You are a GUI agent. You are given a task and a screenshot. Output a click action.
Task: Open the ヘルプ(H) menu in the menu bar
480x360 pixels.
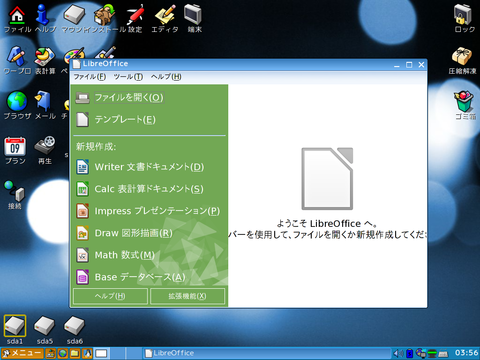pyautogui.click(x=166, y=77)
